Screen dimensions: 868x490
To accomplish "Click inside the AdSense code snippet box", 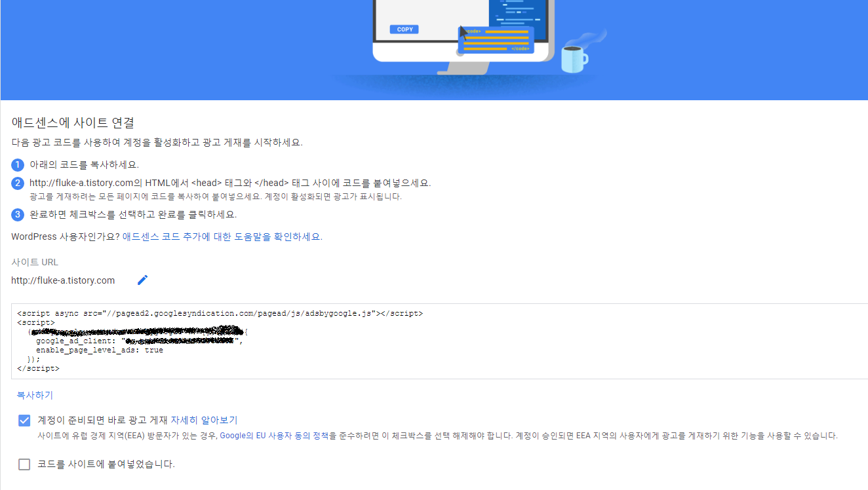I will 440,341.
